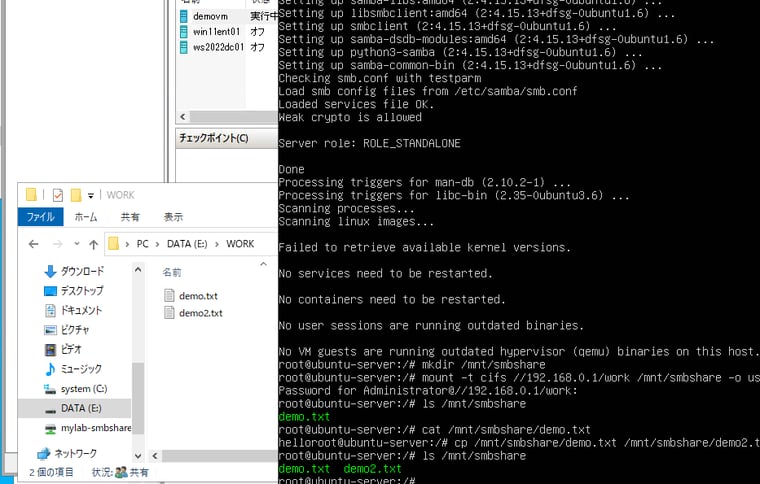Click WORK in the address breadcrumb
The image size is (760, 484).
tap(240, 244)
